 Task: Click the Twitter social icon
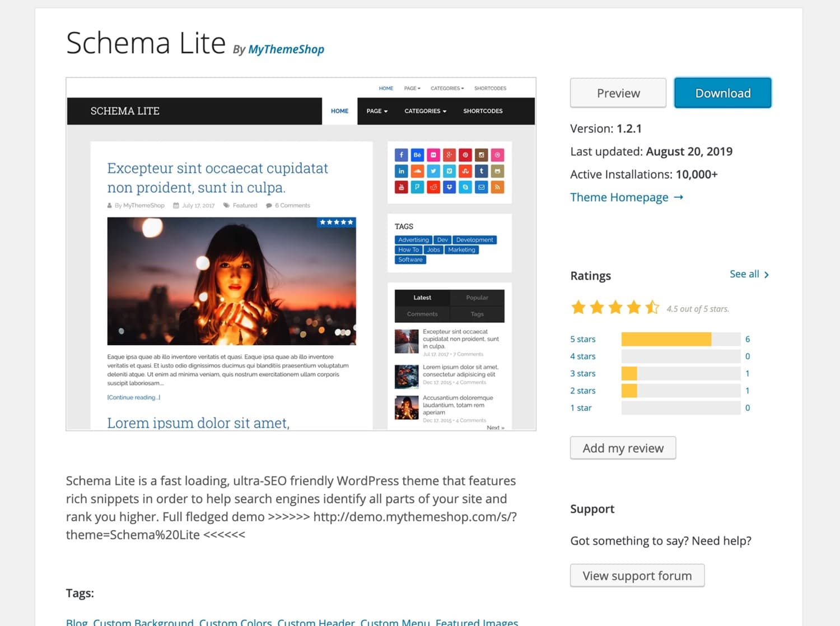coord(433,171)
